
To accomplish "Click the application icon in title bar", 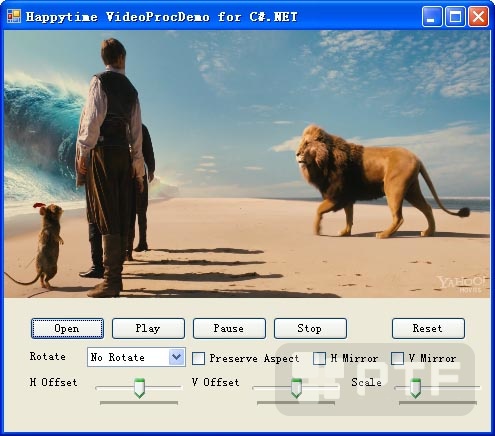I will 14,16.
